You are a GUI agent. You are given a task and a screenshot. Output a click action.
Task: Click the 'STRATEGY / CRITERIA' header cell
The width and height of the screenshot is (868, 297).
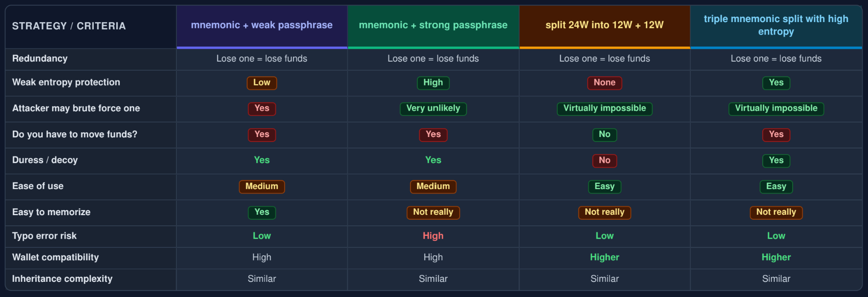point(91,26)
